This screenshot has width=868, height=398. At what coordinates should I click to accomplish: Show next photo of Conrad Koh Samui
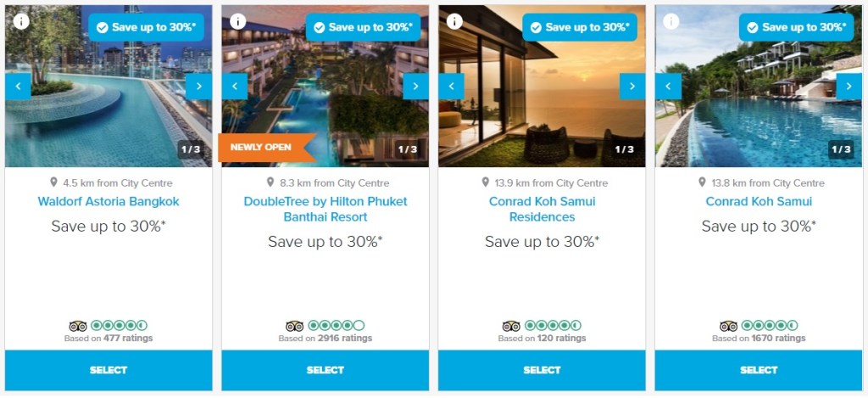[849, 87]
